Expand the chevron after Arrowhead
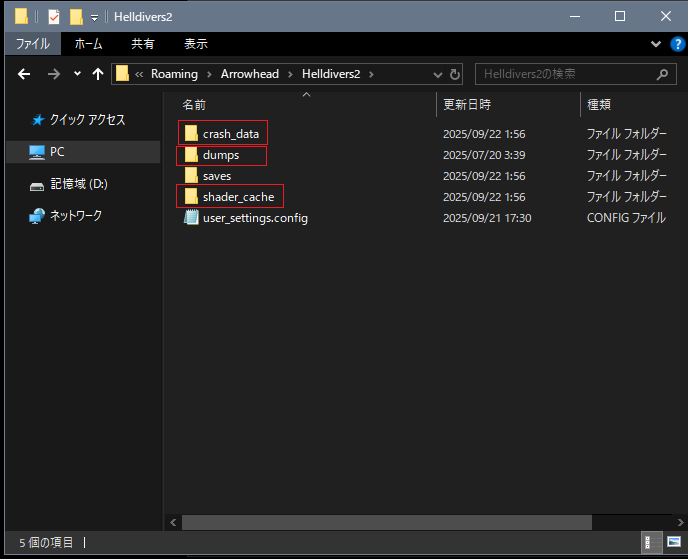The image size is (688, 559). (290, 74)
